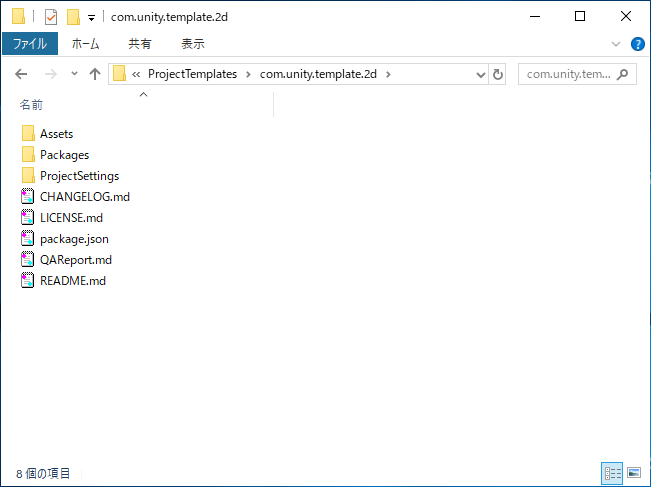Screen dimensions: 651x487
Task: Switch to large icons view layout
Action: [x=634, y=473]
